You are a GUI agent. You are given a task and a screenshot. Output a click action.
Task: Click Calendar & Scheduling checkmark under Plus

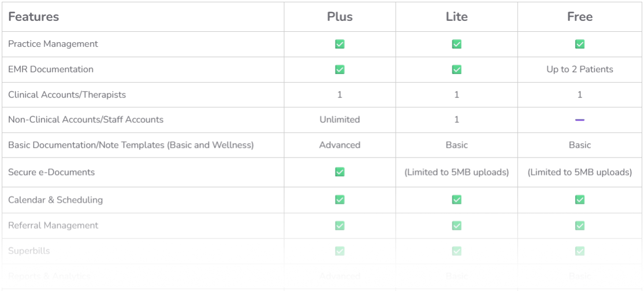340,200
